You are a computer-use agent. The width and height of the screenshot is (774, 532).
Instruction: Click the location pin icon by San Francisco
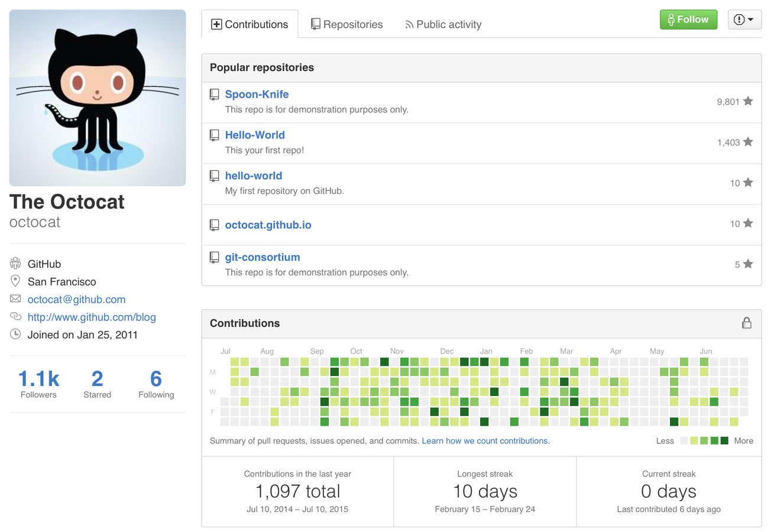(15, 281)
